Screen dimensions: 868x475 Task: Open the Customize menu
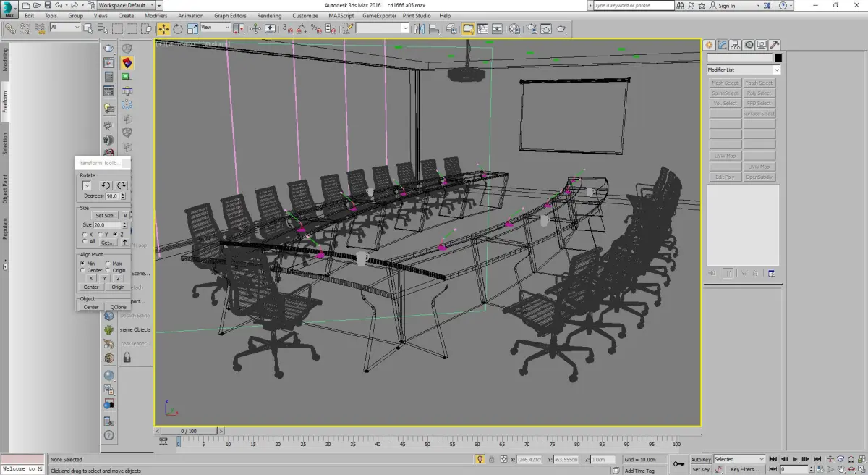click(305, 15)
